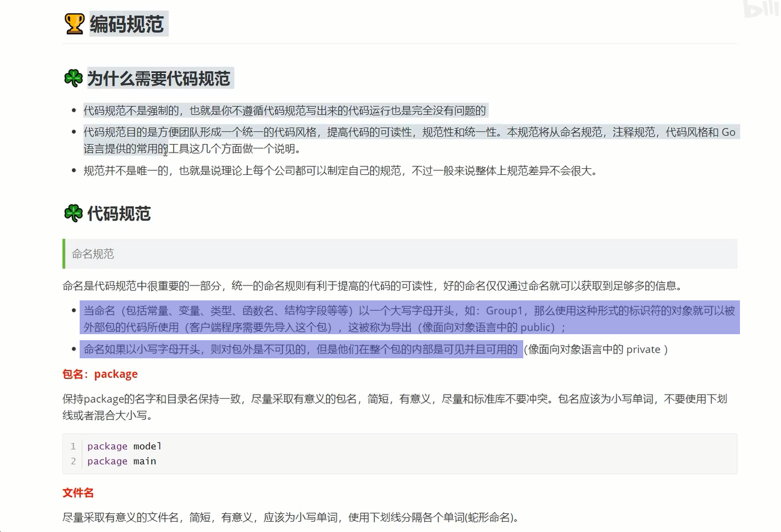Click the clover emoji beside 为什么需要代码规范

click(73, 78)
